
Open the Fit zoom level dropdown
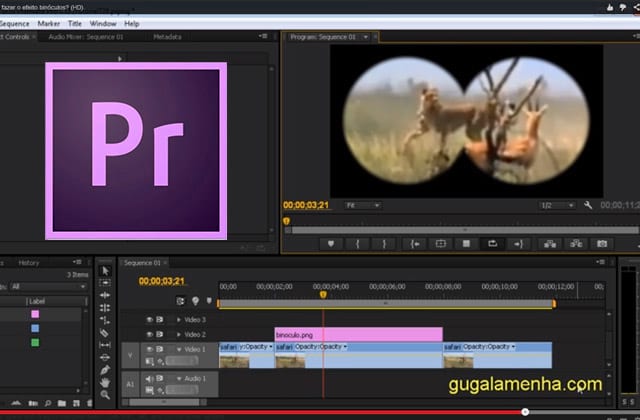point(362,205)
